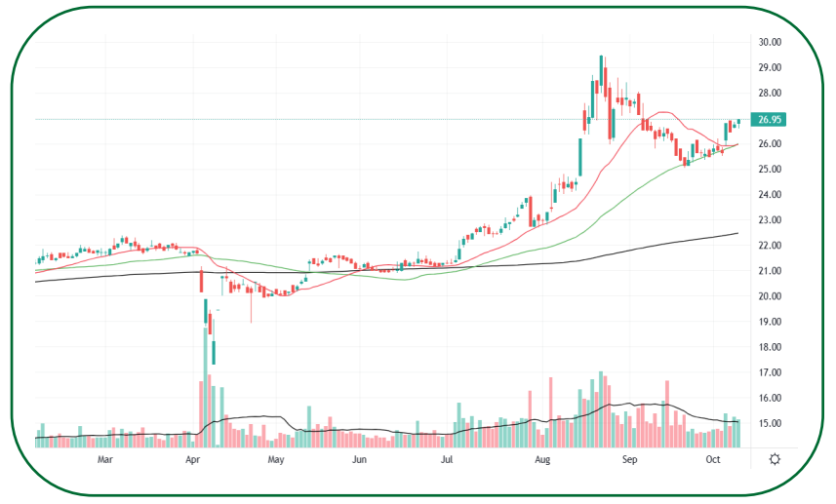Click the 26.95 current price label
Viewport: 836px width, 504px height.
pyautogui.click(x=771, y=119)
